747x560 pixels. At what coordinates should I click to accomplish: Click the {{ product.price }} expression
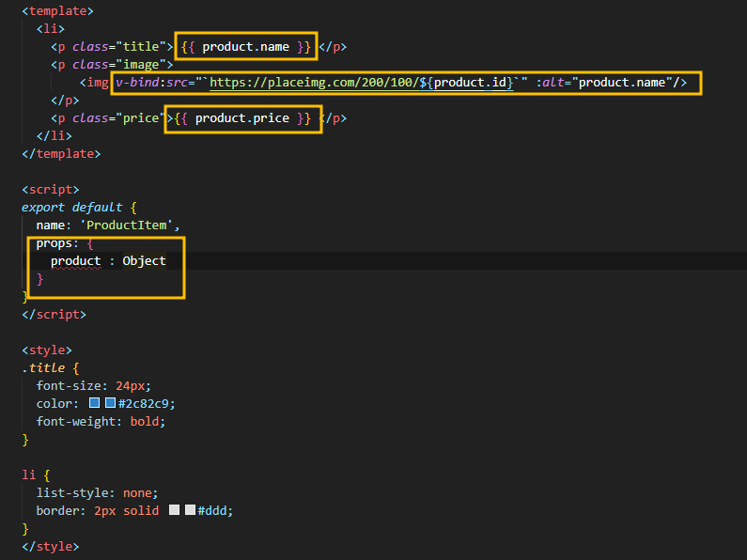click(x=242, y=118)
